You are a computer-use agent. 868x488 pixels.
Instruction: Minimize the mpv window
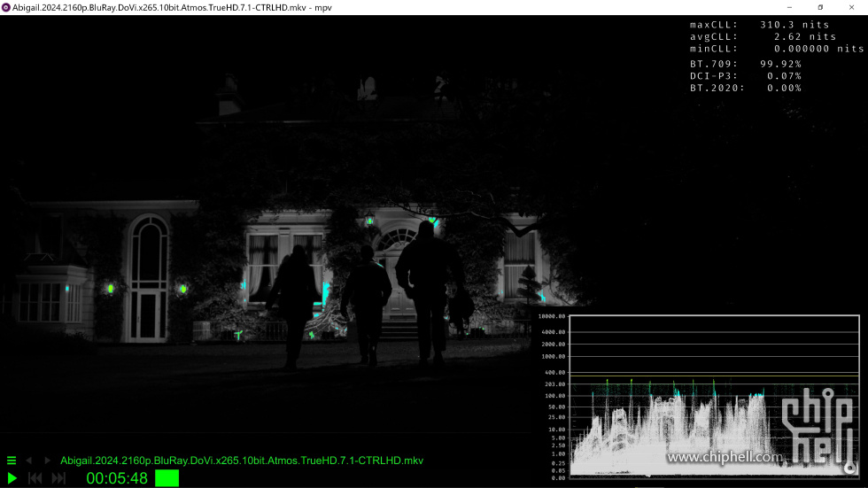tap(788, 7)
